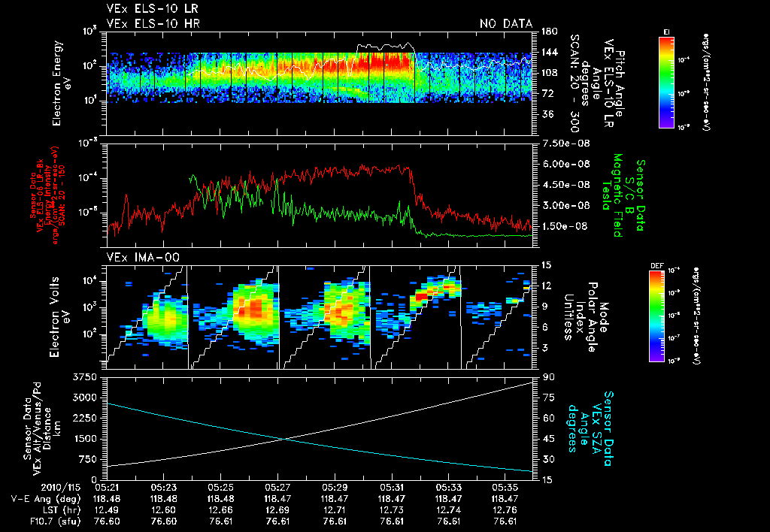Click LST value 12.69
770x532 pixels.
(x=278, y=510)
